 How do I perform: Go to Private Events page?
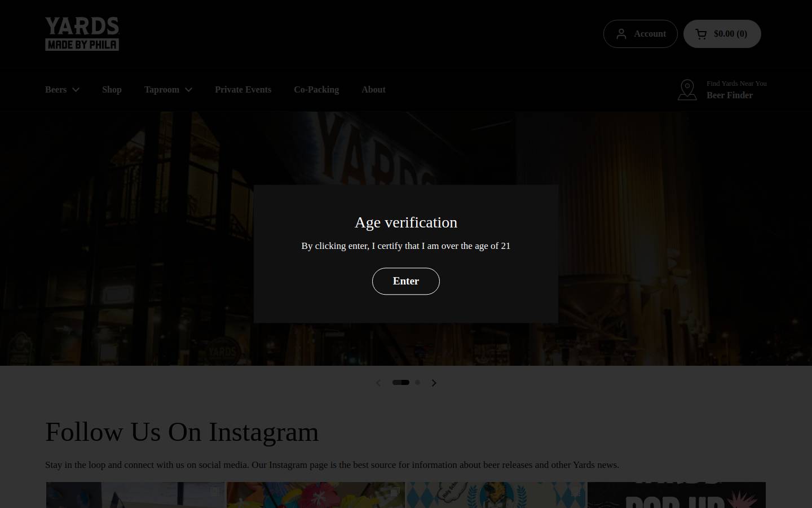tap(243, 90)
